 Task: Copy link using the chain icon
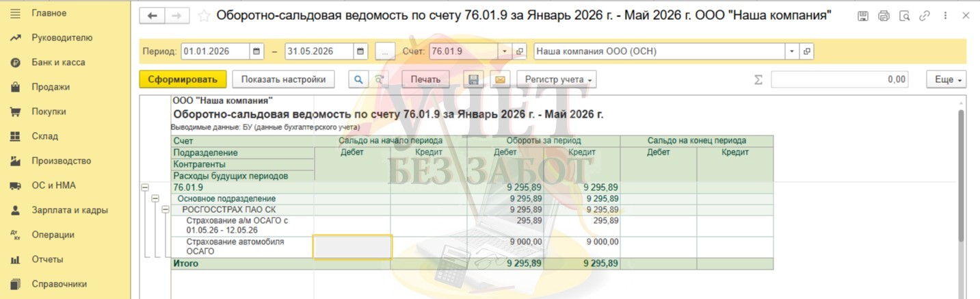coord(925,16)
